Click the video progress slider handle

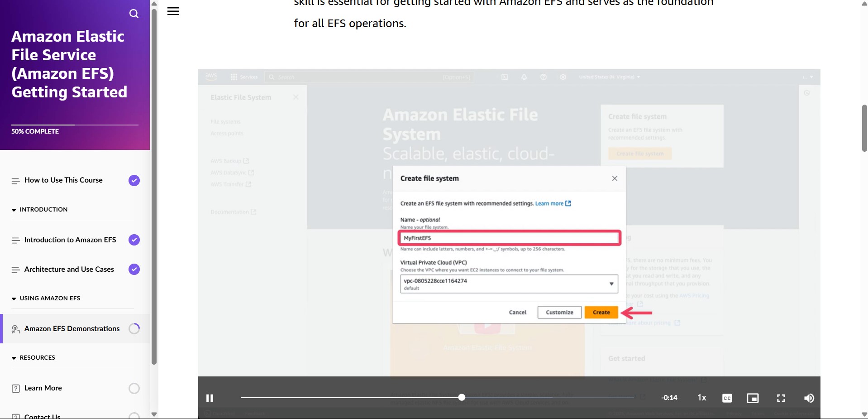click(462, 397)
